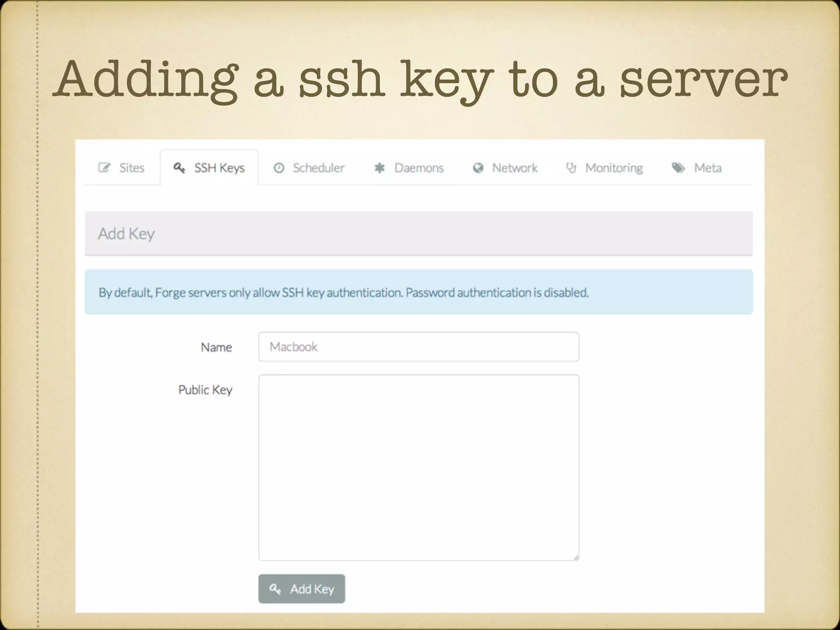Open the Meta tab
This screenshot has width=840, height=630.
(x=696, y=168)
